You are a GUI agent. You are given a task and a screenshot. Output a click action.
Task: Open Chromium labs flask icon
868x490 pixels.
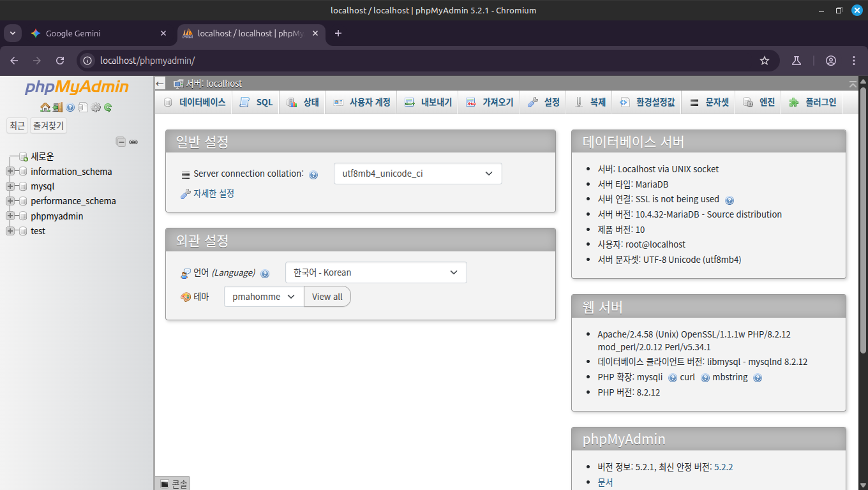coord(796,61)
